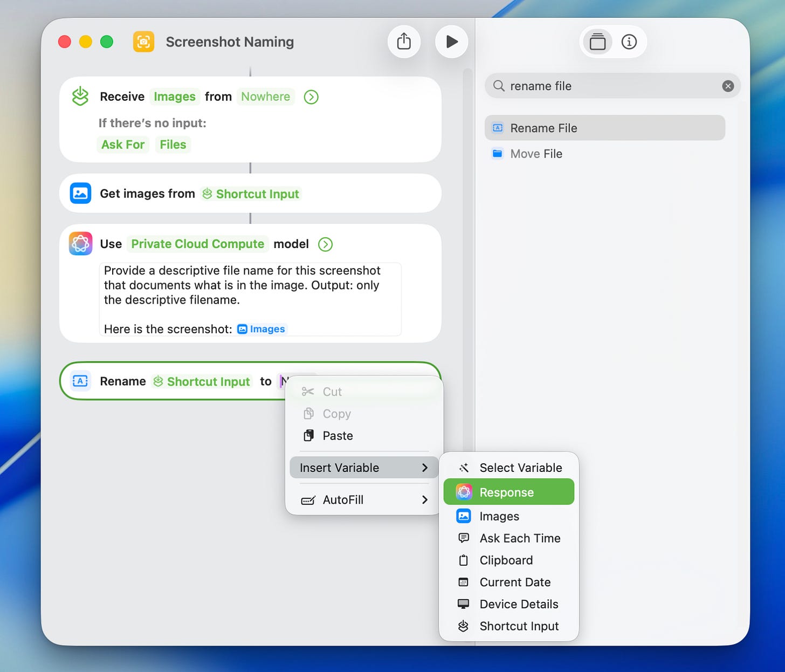Click the Paste clipboard icon
The image size is (785, 672).
coord(308,436)
